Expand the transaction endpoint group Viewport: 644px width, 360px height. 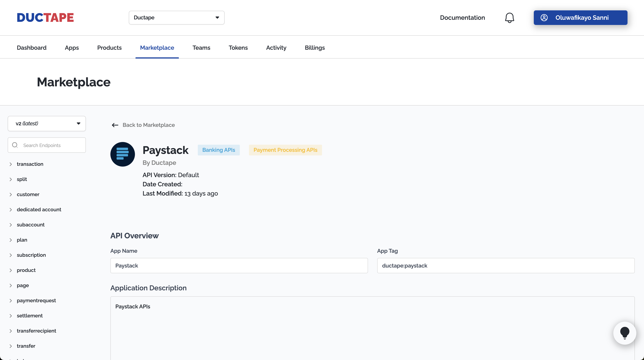[x=30, y=164]
